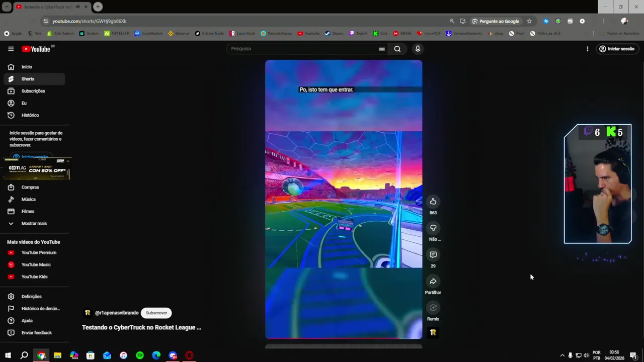Start voice search with the microphone

click(418, 49)
